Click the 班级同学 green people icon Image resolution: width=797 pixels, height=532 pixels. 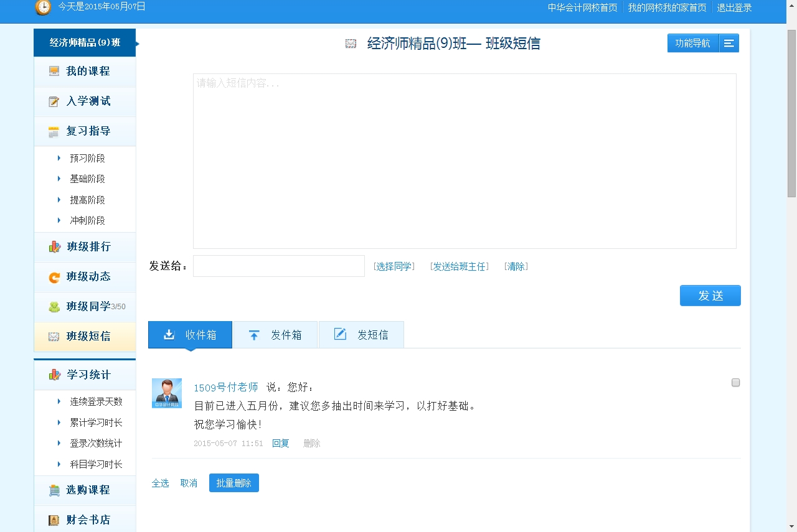(x=54, y=307)
